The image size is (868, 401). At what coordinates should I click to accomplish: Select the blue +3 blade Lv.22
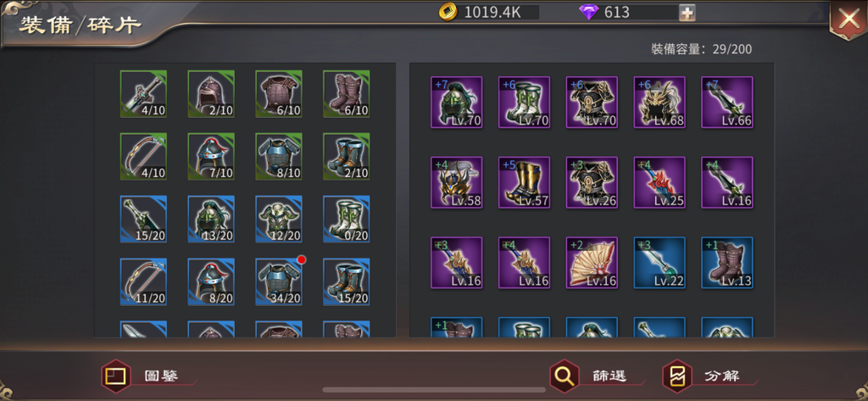(x=659, y=263)
